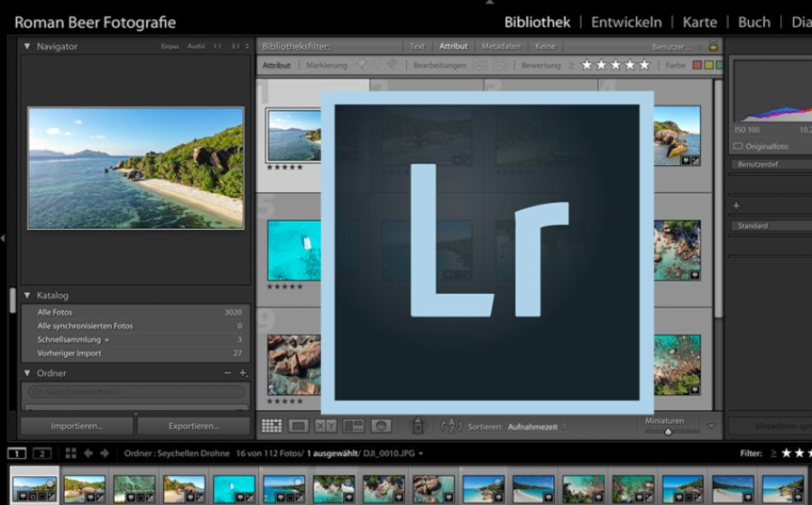Collapse the Ordner panel

(27, 372)
